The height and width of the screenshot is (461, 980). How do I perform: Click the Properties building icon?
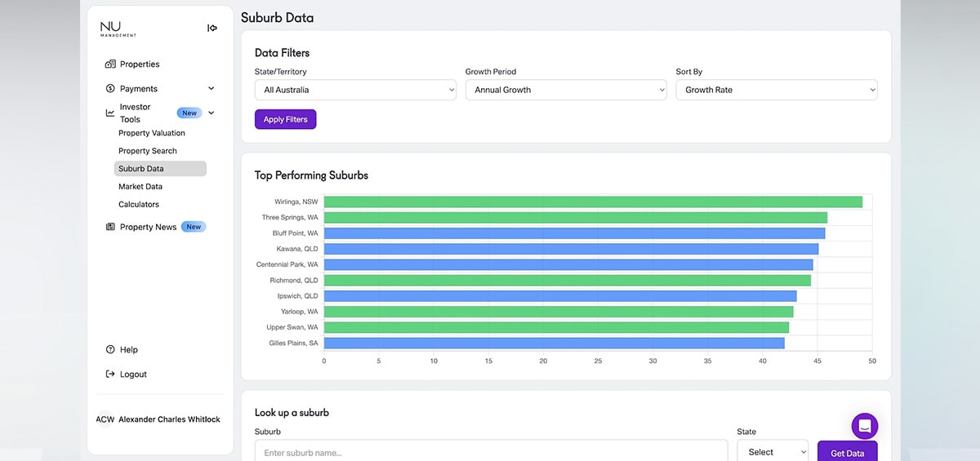click(110, 64)
